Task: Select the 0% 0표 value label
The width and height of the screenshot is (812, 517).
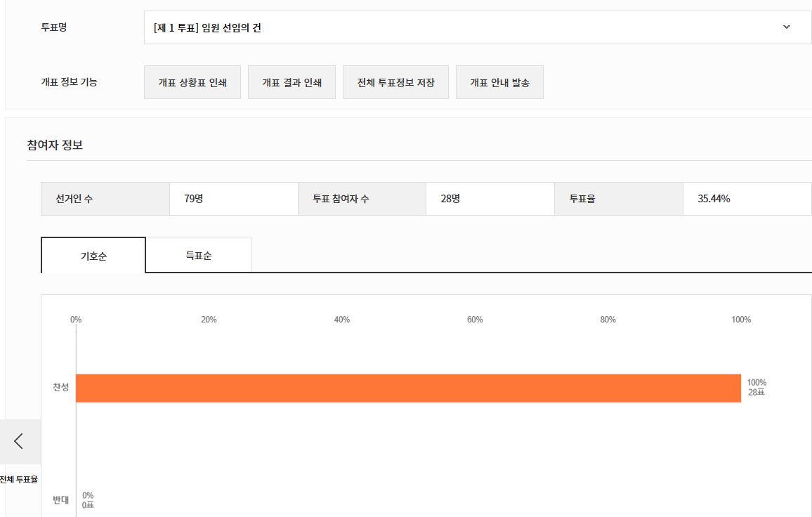Action: 88,500
